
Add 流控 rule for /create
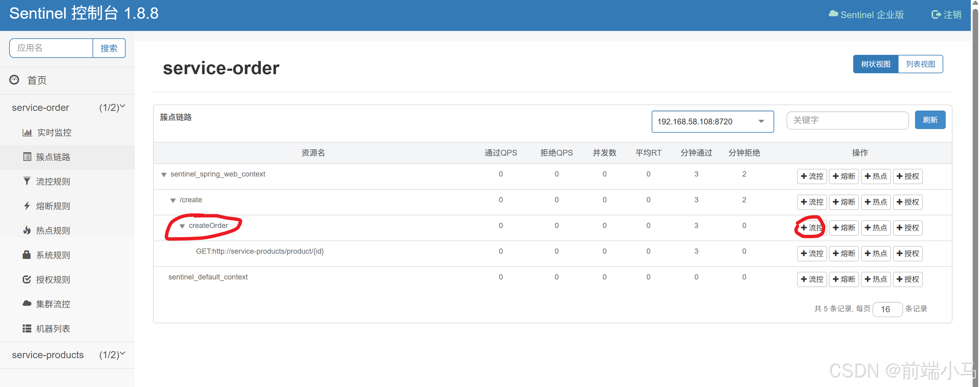[812, 202]
